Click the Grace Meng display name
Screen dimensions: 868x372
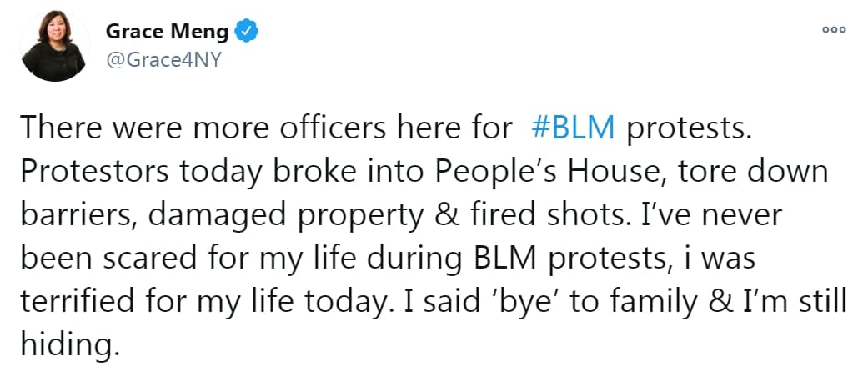click(x=167, y=32)
